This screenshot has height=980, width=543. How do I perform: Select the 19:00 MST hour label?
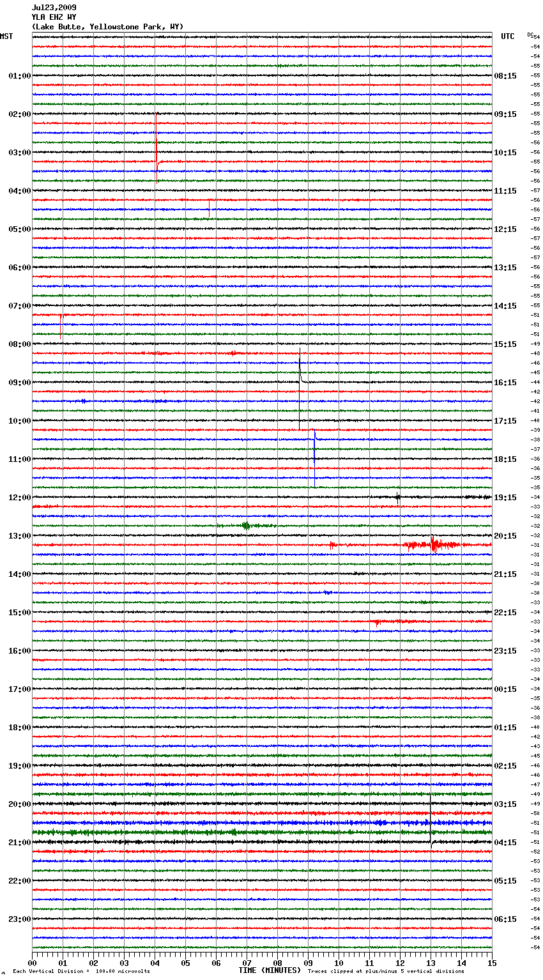[20, 766]
